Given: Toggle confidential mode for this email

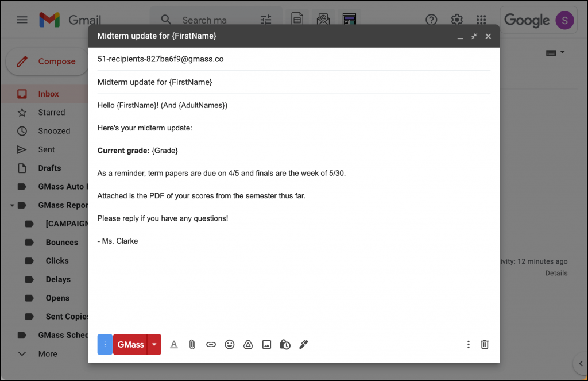Looking at the screenshot, I should tap(285, 344).
